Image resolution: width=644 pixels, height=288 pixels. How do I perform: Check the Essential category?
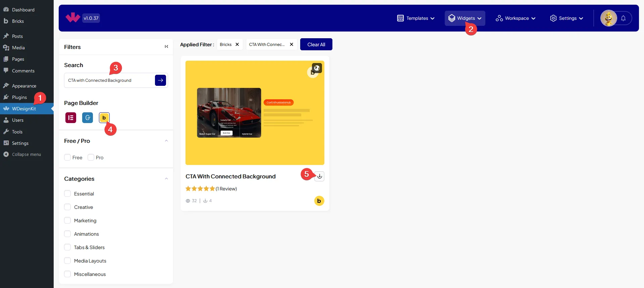pyautogui.click(x=67, y=194)
